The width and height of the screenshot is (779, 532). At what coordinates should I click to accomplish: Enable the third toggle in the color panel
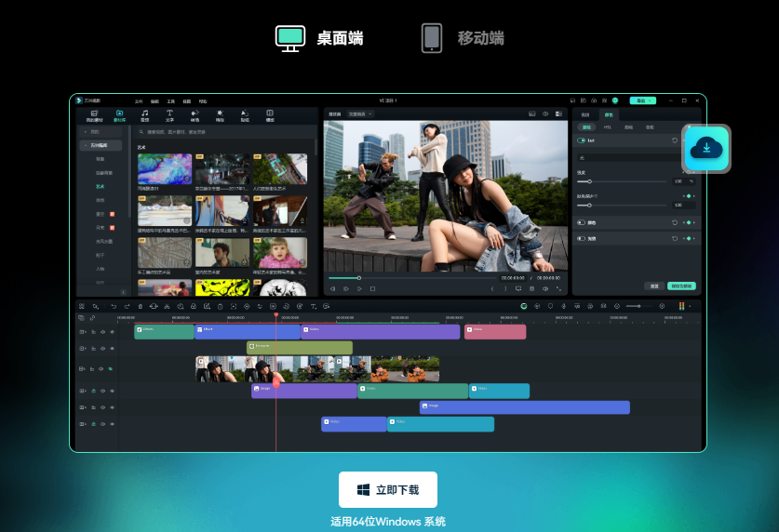click(x=581, y=222)
